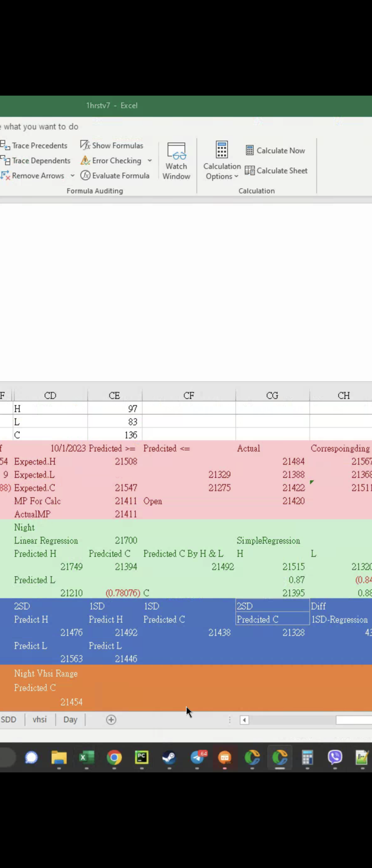Switch to the Day sheet tab
Screen dimensions: 372x868
click(x=70, y=719)
